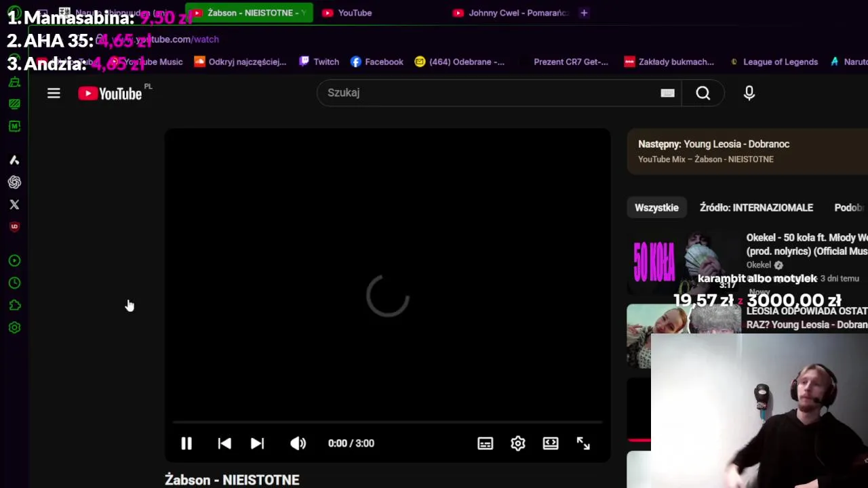Image resolution: width=868 pixels, height=488 pixels.
Task: Open the M chip icon in the Opera sidebar
Action: (x=14, y=126)
